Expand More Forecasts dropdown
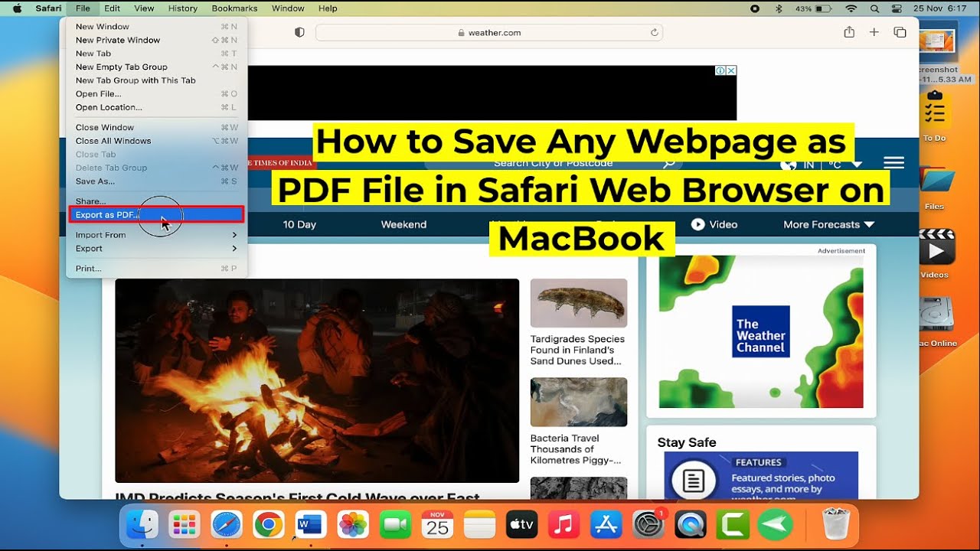 (x=828, y=224)
